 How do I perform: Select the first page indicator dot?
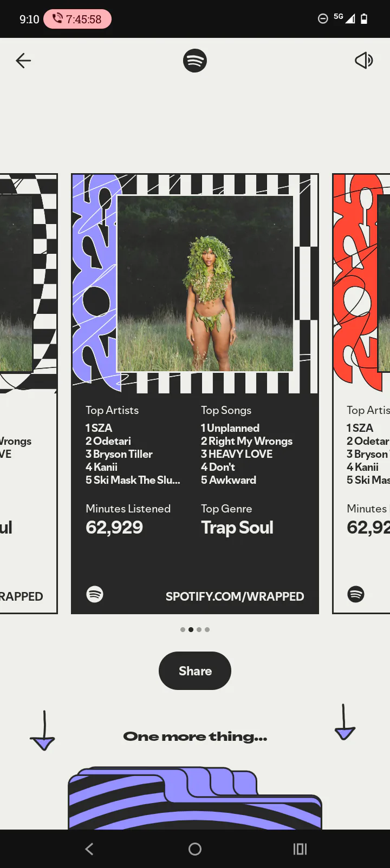tap(183, 629)
